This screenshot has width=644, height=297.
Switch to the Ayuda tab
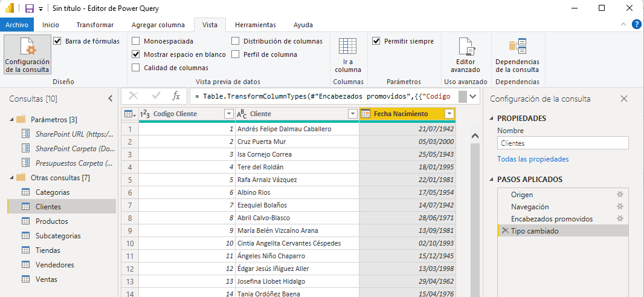[x=303, y=25]
